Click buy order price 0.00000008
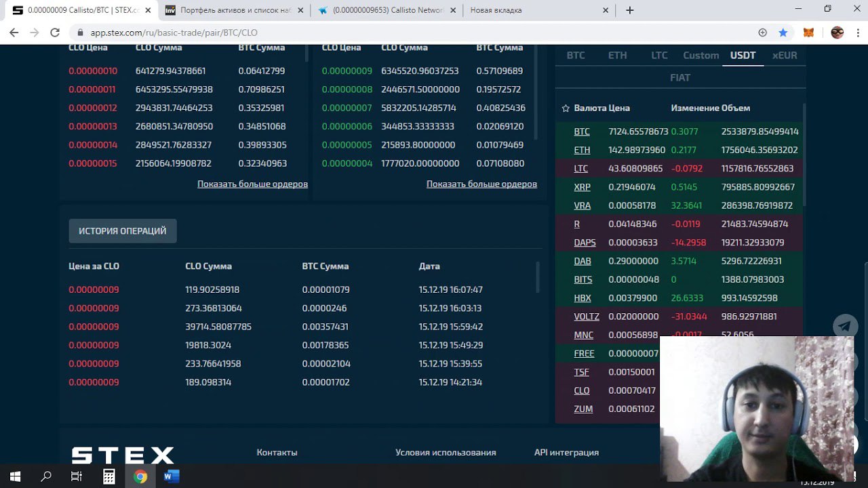Screen dimensions: 868x488 pos(347,89)
